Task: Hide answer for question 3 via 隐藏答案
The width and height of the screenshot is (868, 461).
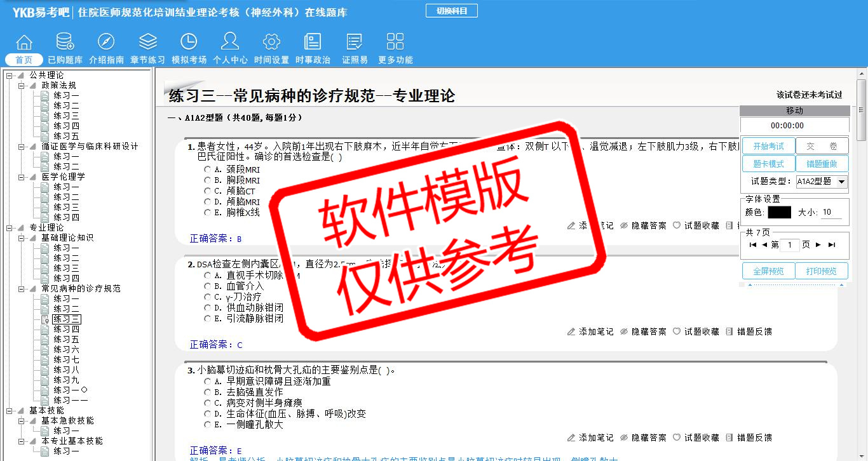Action: pyautogui.click(x=643, y=438)
